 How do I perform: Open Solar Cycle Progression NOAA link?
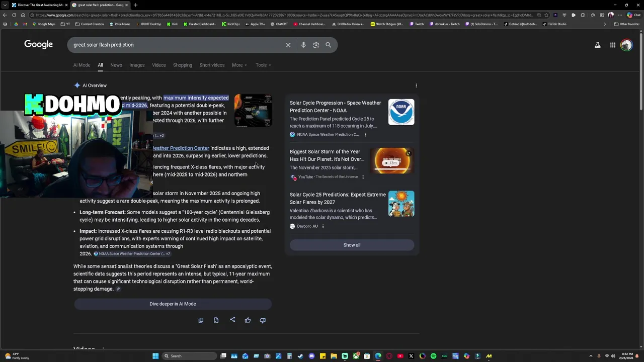coord(335,107)
